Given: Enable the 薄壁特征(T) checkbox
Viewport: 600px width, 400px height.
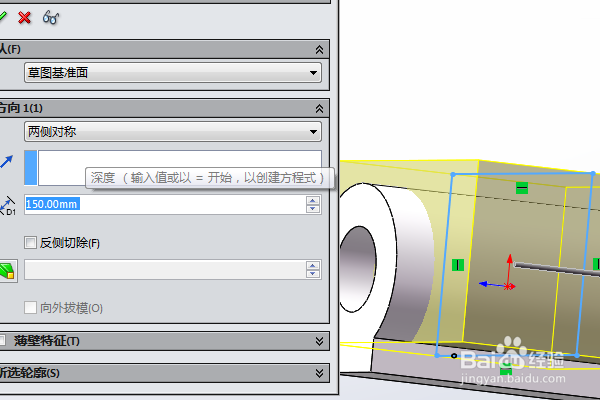Looking at the screenshot, I should 3,340.
